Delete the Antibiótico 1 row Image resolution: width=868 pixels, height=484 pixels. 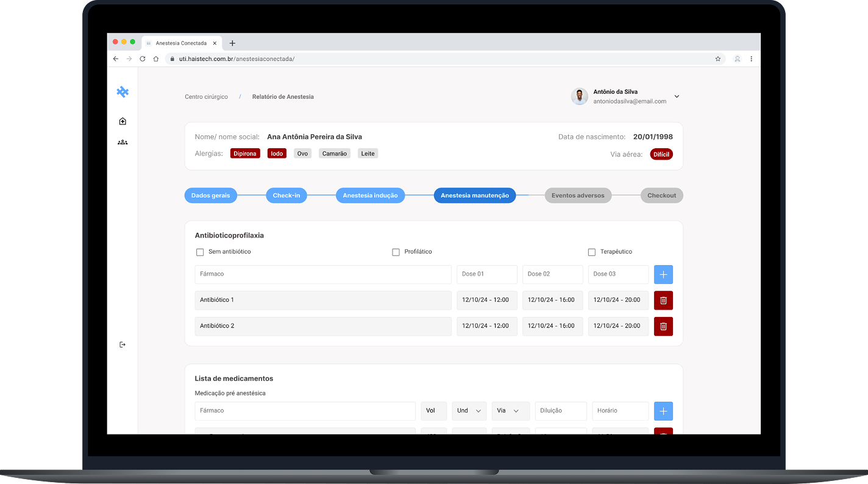click(663, 301)
